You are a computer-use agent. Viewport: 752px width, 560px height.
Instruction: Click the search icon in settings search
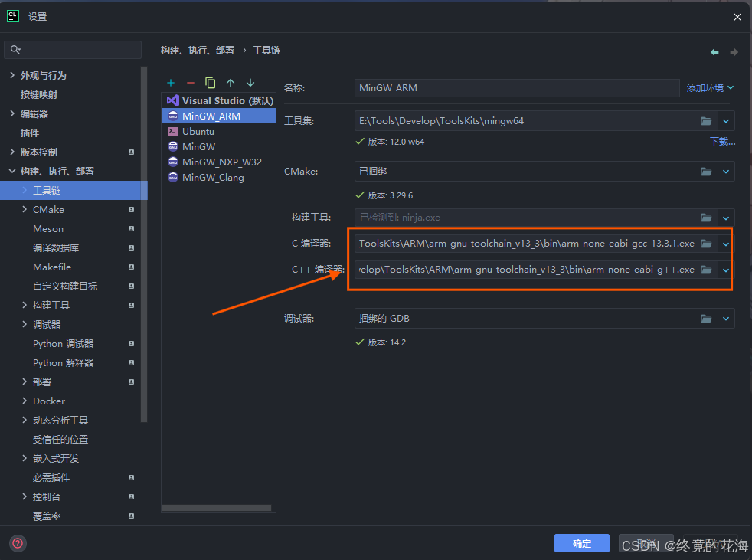coord(15,50)
